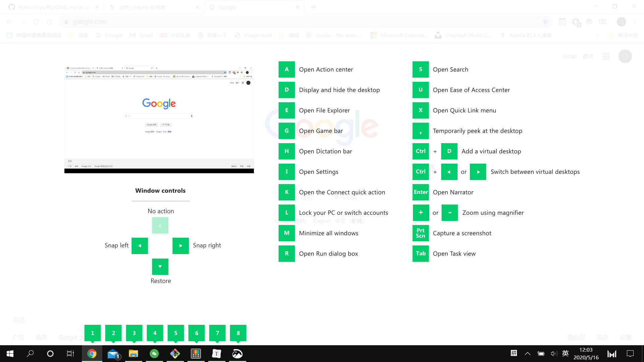
Task: Open Cortana circle icon on taskbar
Action: 50,354
